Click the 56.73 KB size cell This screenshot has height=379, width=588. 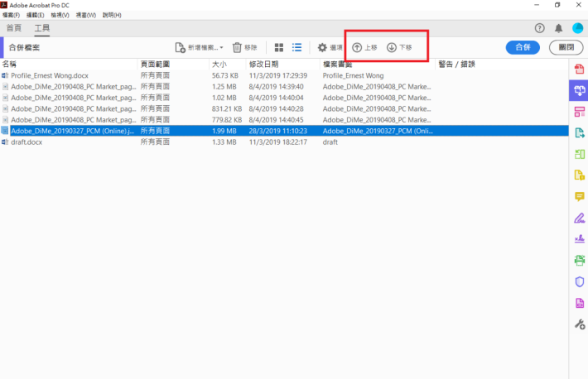(225, 76)
